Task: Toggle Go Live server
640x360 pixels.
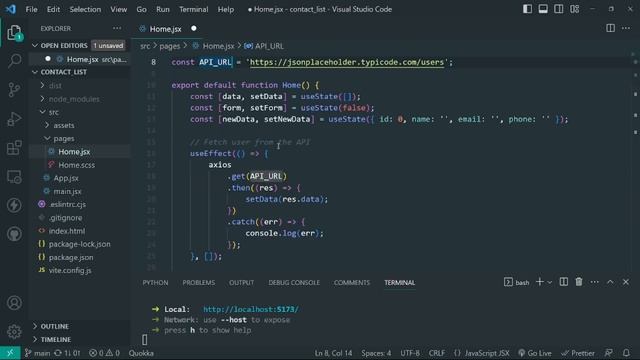Action: click(535, 353)
